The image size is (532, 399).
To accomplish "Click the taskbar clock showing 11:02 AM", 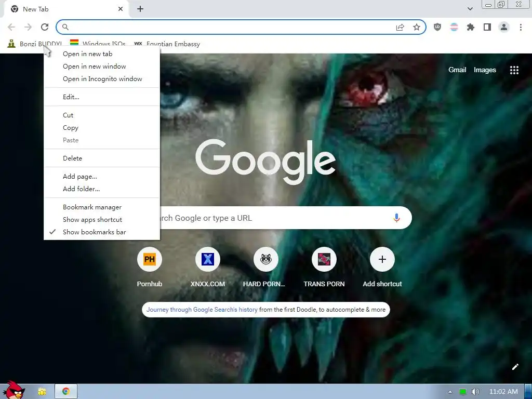I will tap(503, 392).
